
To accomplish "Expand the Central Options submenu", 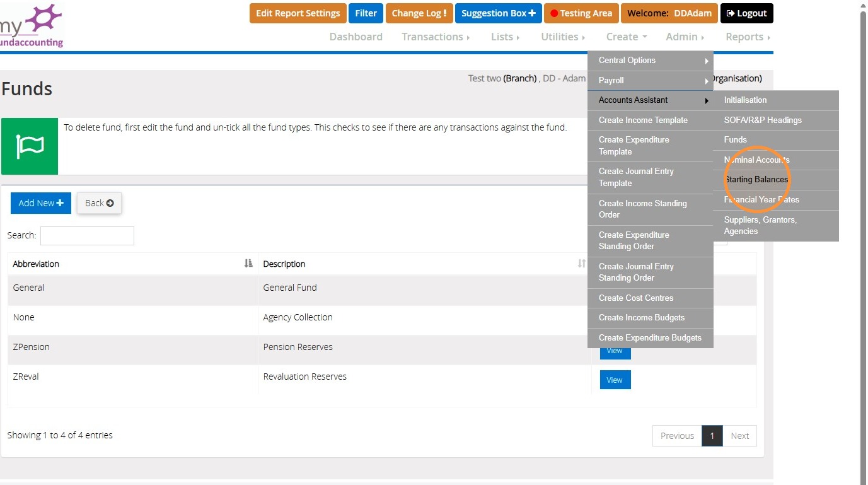I will pyautogui.click(x=651, y=61).
